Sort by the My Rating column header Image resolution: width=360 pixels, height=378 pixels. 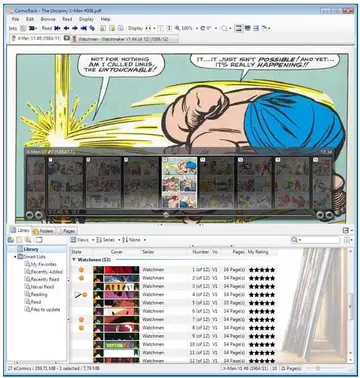tap(258, 252)
